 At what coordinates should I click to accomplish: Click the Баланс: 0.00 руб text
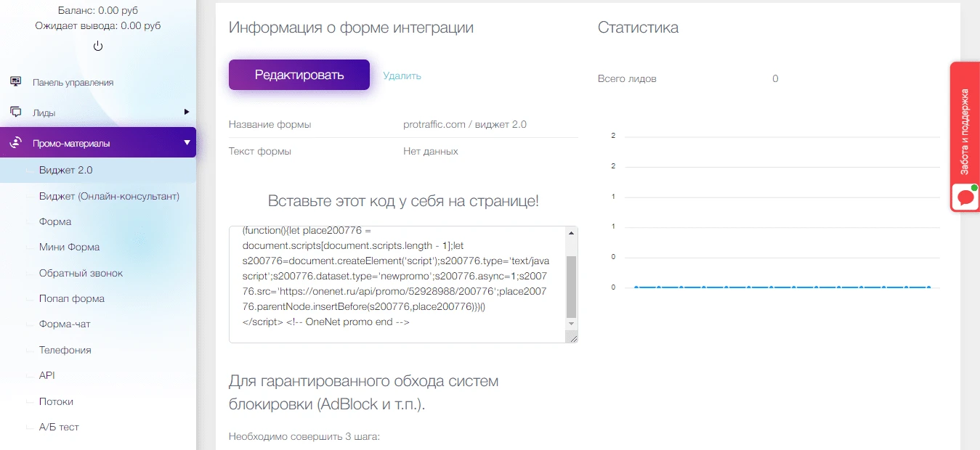[98, 10]
